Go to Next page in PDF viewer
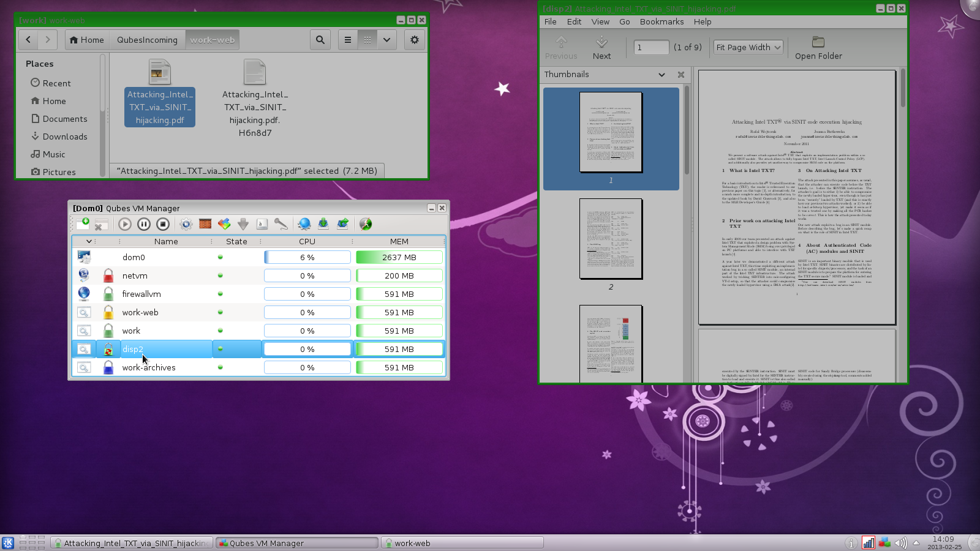The image size is (980, 551). [601, 48]
